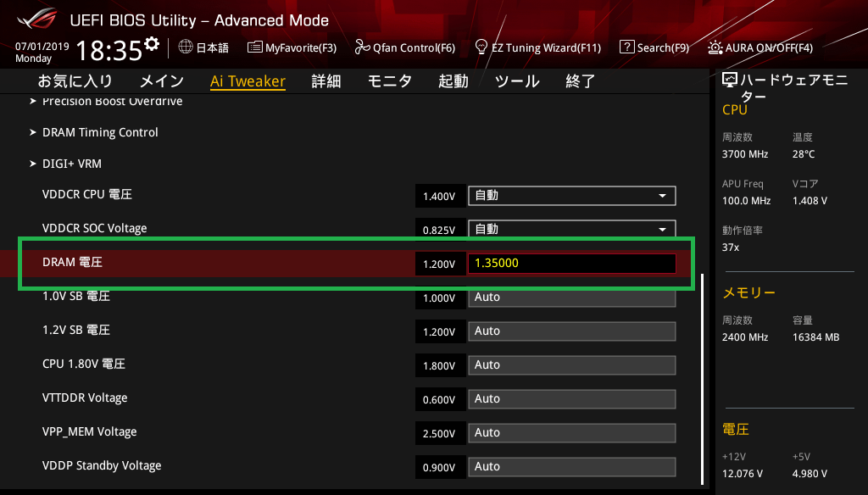Viewport: 868px width, 495px height.
Task: Click the globe language icon
Action: pos(186,47)
